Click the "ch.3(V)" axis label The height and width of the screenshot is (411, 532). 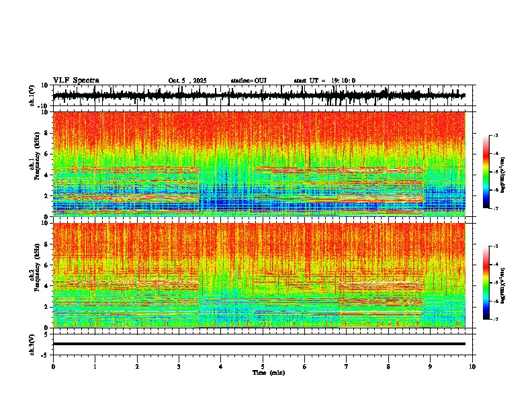(32, 345)
